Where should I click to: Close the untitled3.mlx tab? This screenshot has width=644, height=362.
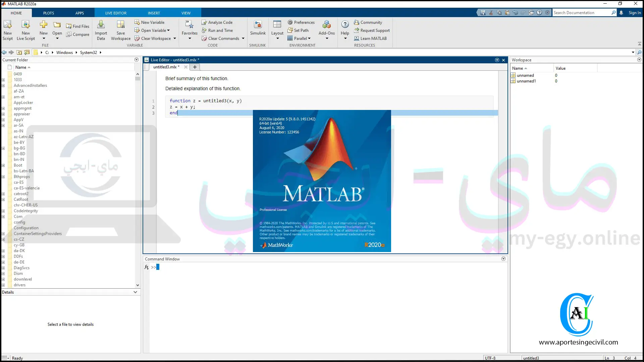click(x=185, y=67)
